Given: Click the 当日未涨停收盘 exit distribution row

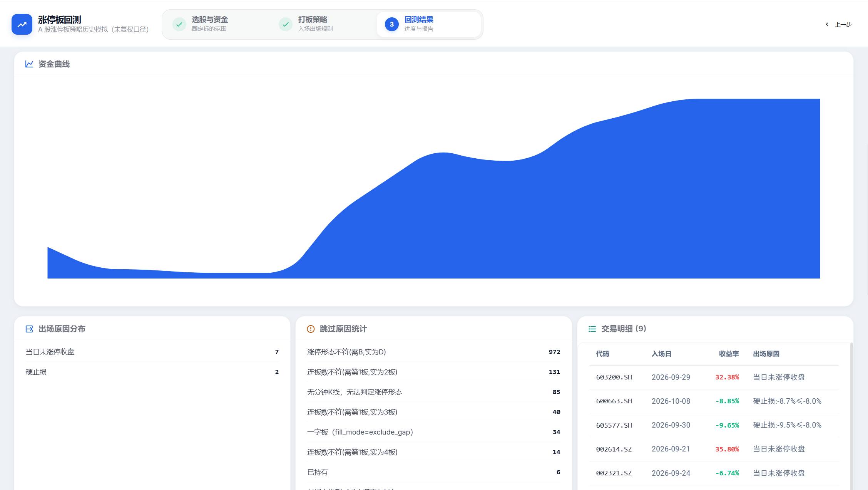Looking at the screenshot, I should pos(152,352).
